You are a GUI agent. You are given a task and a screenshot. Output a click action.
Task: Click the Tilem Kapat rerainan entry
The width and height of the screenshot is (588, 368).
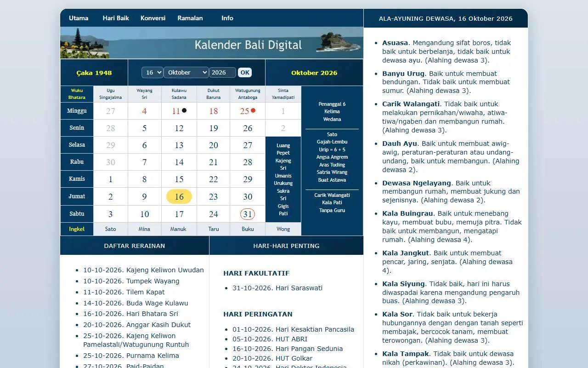tap(124, 292)
